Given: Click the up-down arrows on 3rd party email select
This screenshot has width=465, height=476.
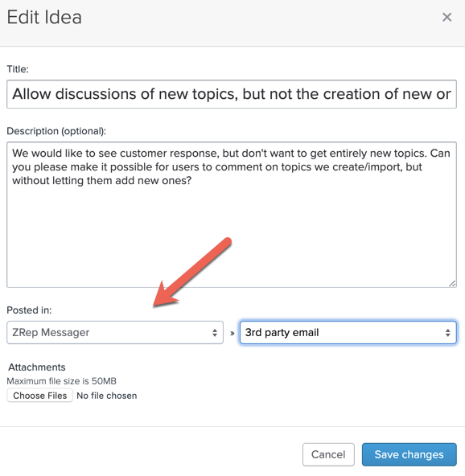Looking at the screenshot, I should point(447,333).
